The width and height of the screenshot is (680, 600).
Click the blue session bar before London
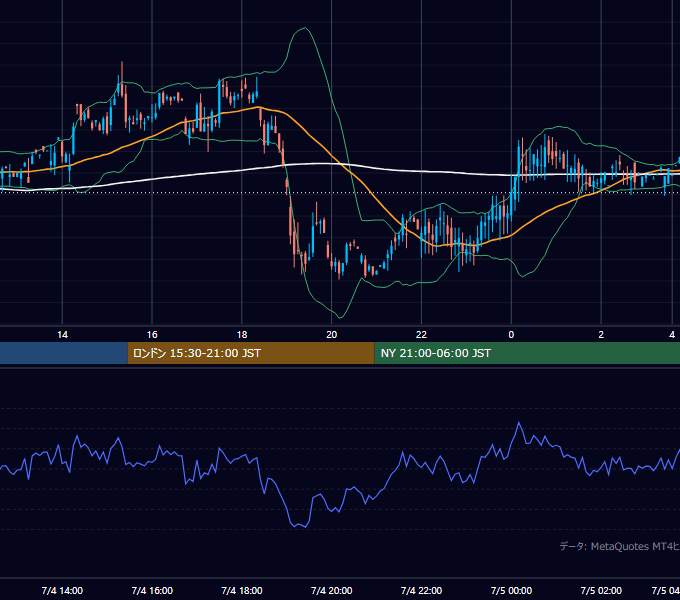pos(63,353)
